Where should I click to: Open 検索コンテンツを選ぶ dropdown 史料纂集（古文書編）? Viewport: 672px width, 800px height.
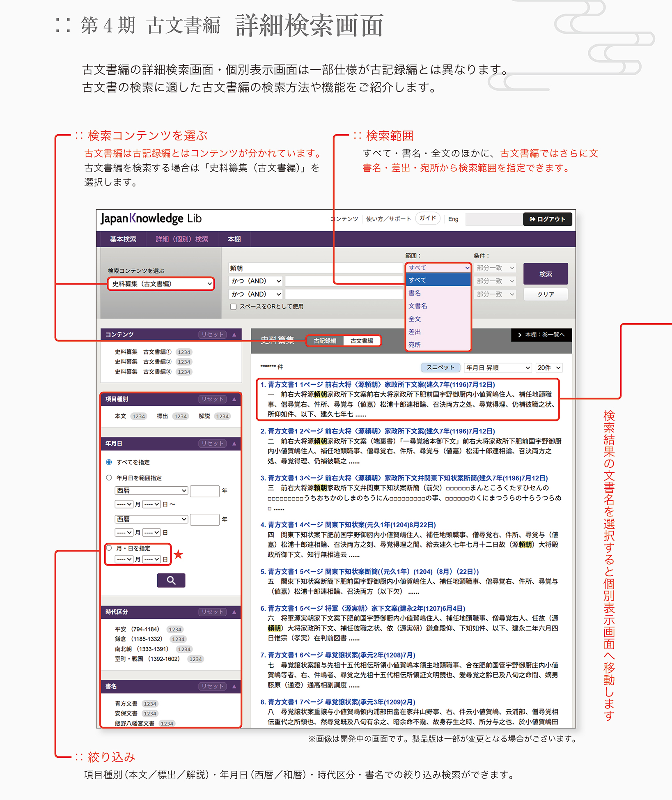point(161,284)
